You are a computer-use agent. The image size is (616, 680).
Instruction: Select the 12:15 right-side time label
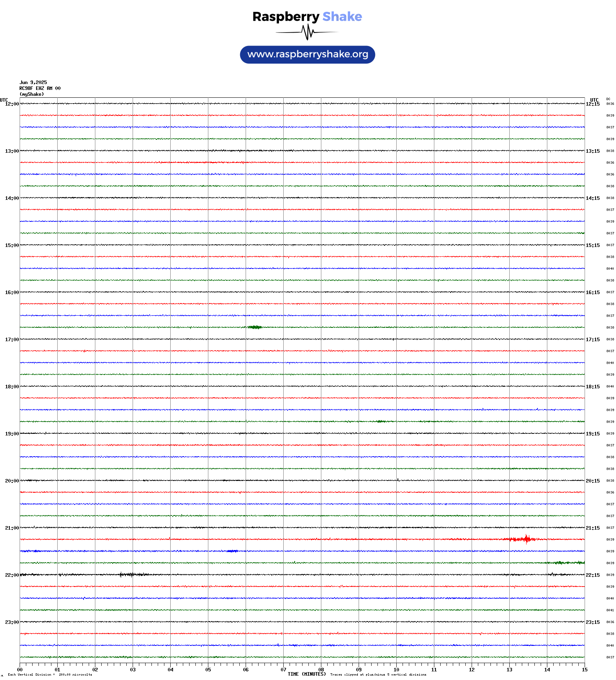(593, 104)
